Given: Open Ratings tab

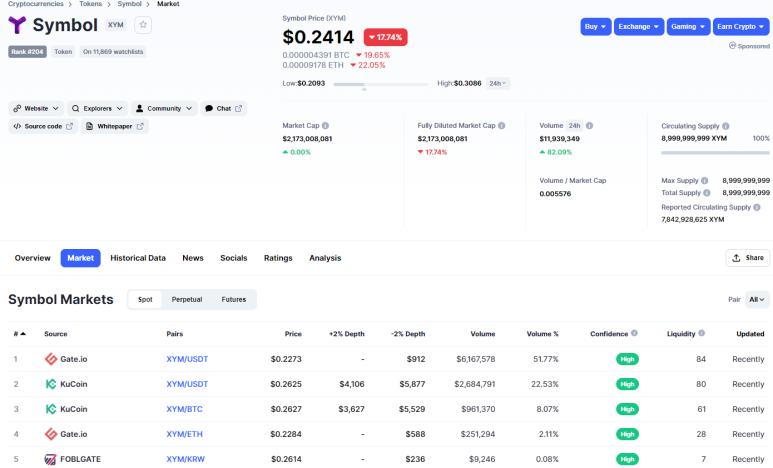Looking at the screenshot, I should pyautogui.click(x=278, y=258).
